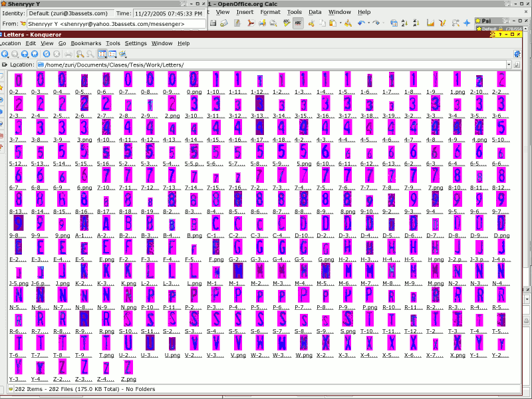Screen dimensions: 532x399
Task: Expand the Paste options dropdown arrow
Action: (x=339, y=23)
